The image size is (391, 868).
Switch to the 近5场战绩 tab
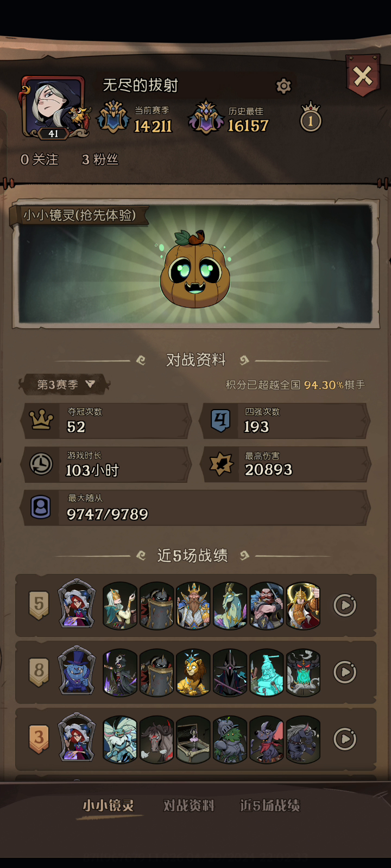click(270, 805)
